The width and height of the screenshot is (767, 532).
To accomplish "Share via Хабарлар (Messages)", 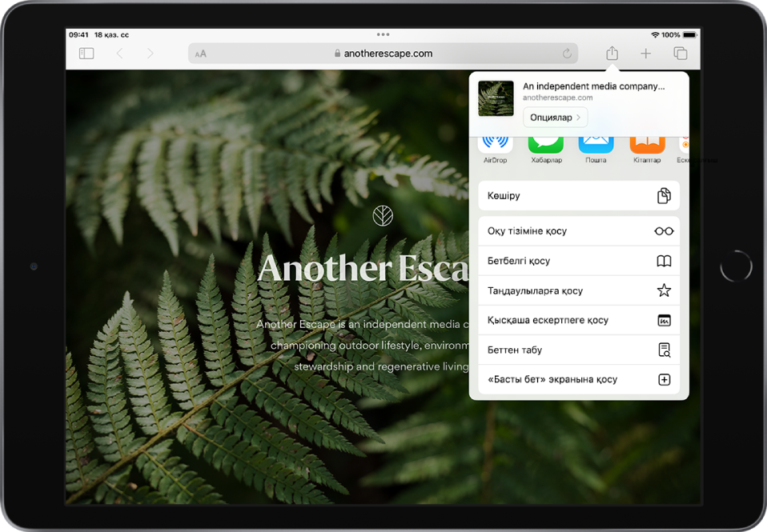I will tap(546, 150).
